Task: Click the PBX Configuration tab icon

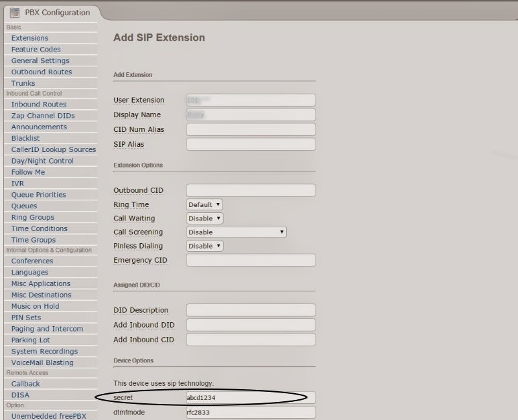Action: pos(15,13)
